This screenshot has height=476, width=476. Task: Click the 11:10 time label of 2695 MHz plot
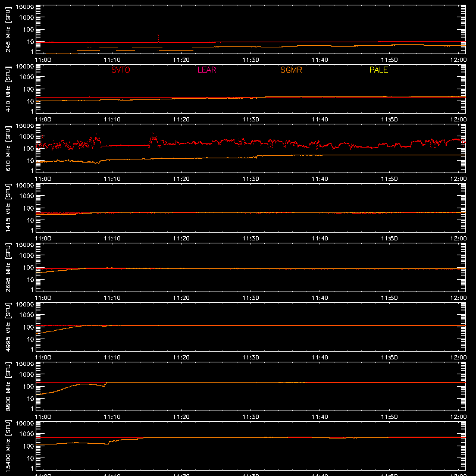(112, 298)
